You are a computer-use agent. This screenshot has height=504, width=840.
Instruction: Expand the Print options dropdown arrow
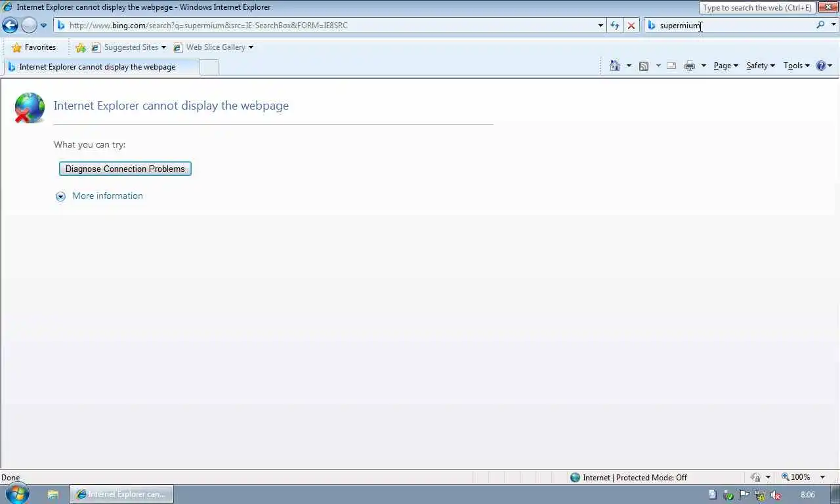click(x=703, y=66)
